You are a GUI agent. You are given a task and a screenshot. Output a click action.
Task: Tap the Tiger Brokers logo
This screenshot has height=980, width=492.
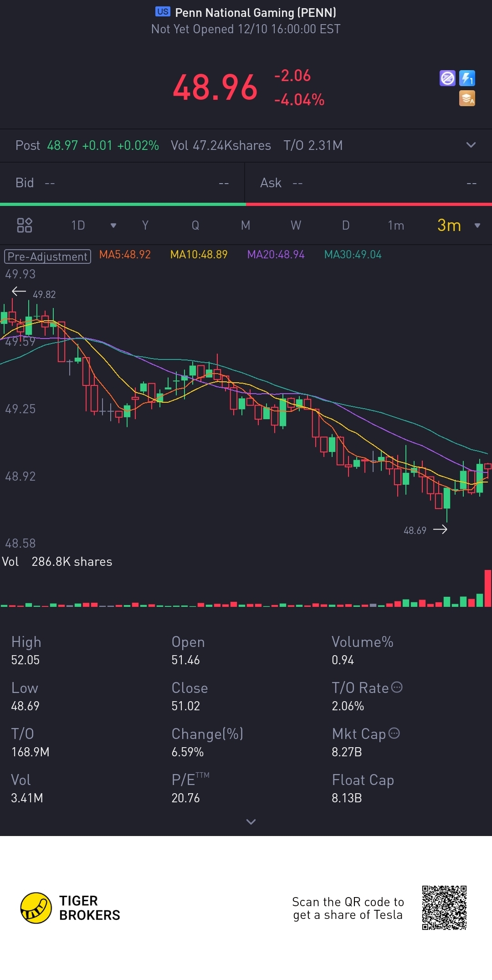(x=71, y=908)
